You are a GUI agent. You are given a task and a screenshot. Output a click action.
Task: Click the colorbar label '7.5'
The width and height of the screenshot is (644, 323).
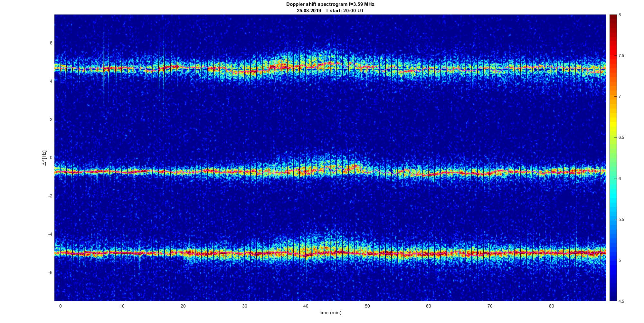(x=621, y=56)
